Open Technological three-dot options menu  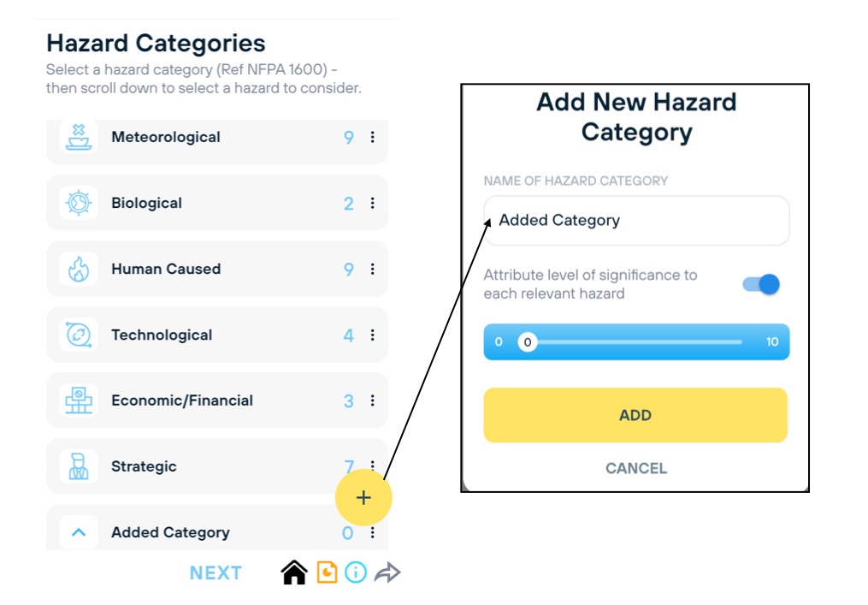tap(372, 335)
